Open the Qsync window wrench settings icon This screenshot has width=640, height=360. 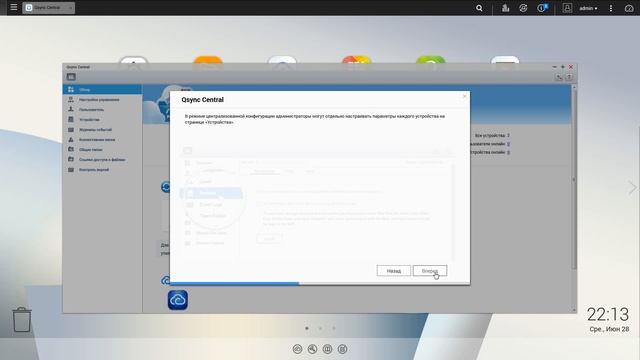[559, 77]
